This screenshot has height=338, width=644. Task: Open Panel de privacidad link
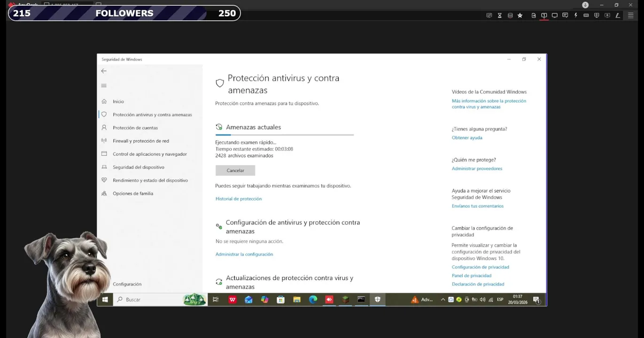(472, 276)
